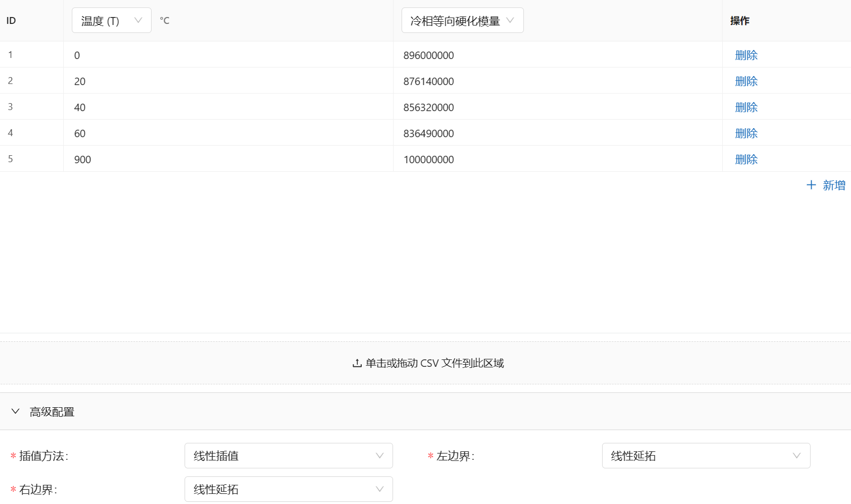Click the ID column header

(x=11, y=21)
